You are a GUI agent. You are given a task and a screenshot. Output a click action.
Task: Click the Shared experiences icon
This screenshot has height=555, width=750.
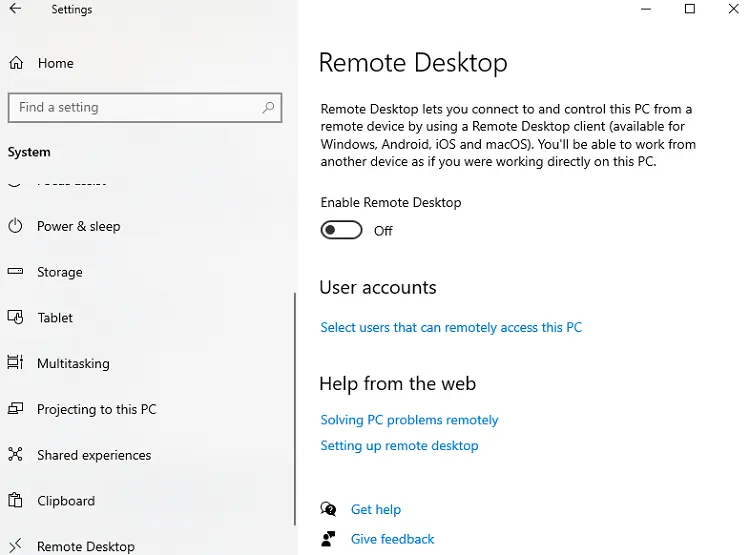click(x=15, y=454)
